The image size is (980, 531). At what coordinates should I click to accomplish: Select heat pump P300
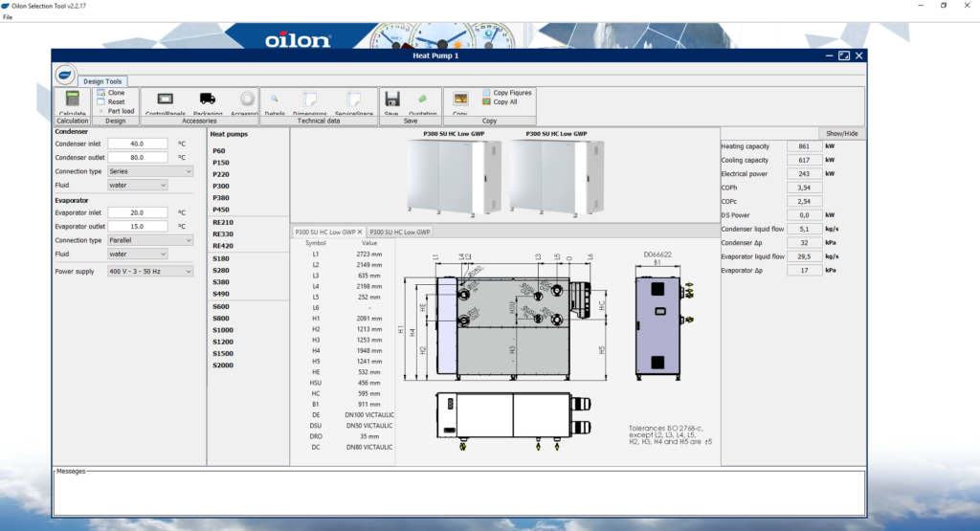pos(221,187)
